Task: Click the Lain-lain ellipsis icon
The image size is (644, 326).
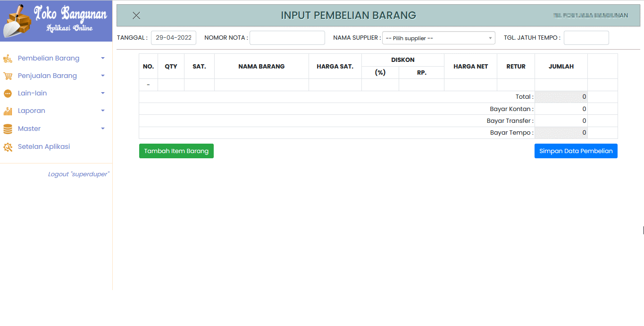Action: [x=8, y=94]
